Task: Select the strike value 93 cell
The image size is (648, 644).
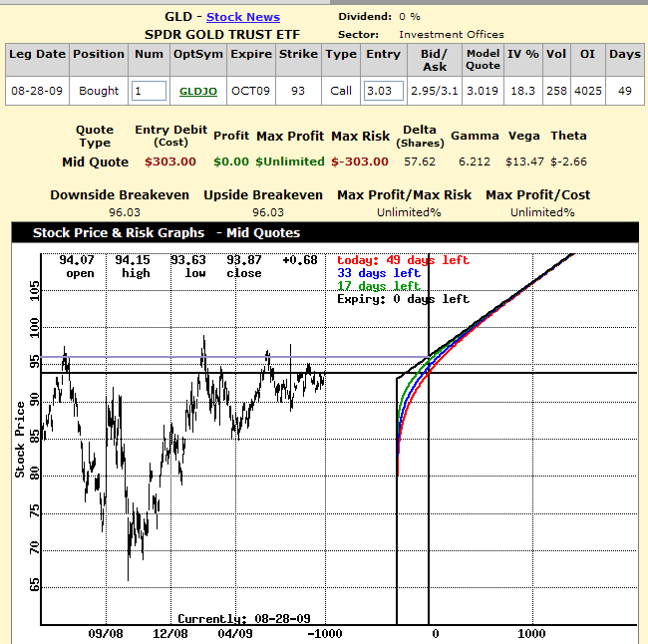Action: [298, 91]
